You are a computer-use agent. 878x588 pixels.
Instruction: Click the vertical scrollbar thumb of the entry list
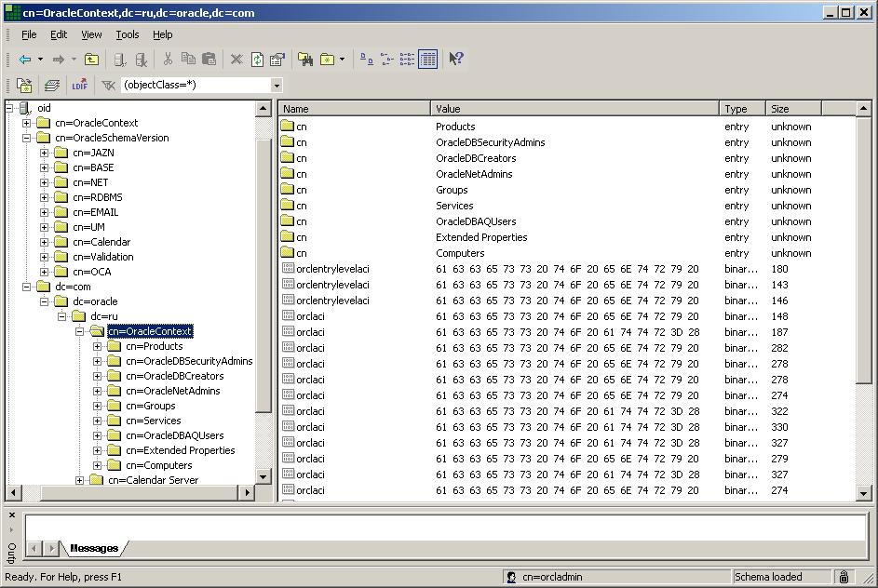[x=863, y=250]
